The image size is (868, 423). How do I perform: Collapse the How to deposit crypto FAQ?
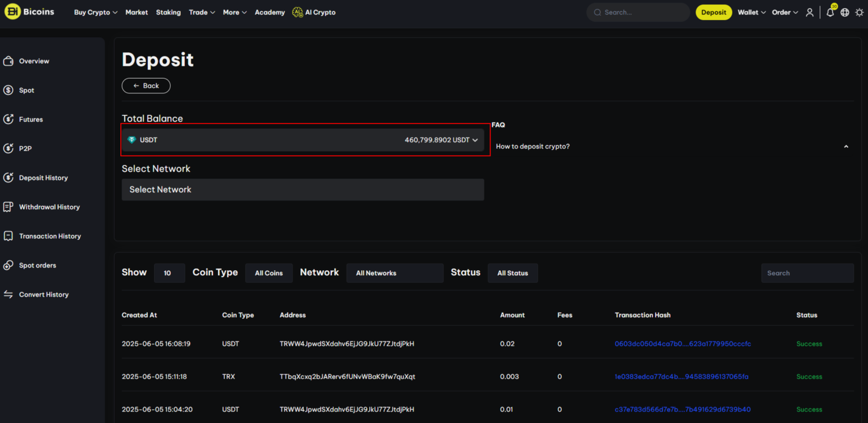pyautogui.click(x=846, y=147)
